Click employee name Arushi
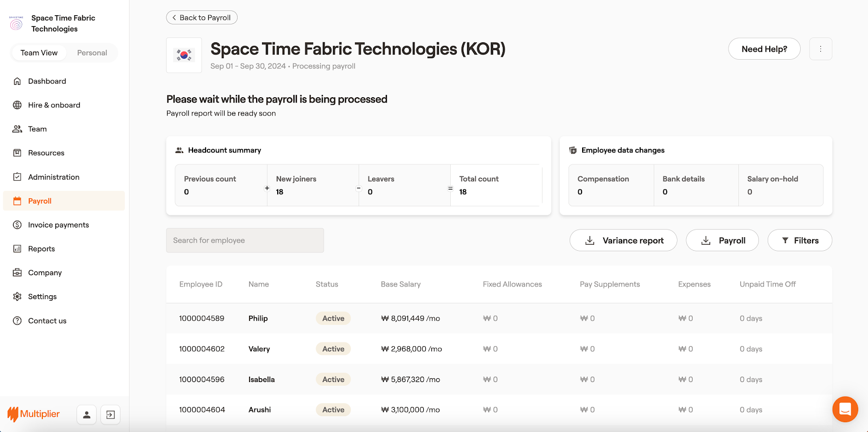 [x=260, y=410]
